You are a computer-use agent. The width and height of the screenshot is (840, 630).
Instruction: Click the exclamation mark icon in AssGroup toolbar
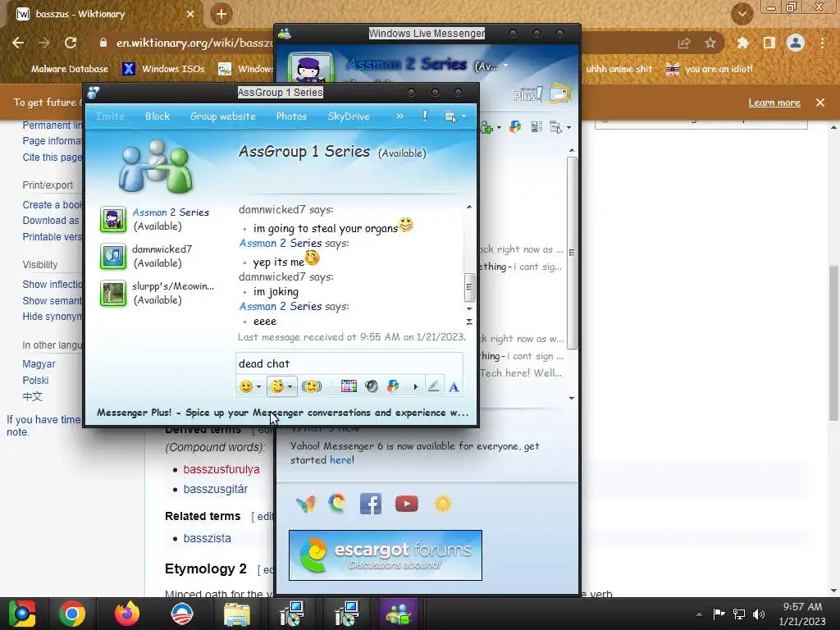[x=426, y=116]
